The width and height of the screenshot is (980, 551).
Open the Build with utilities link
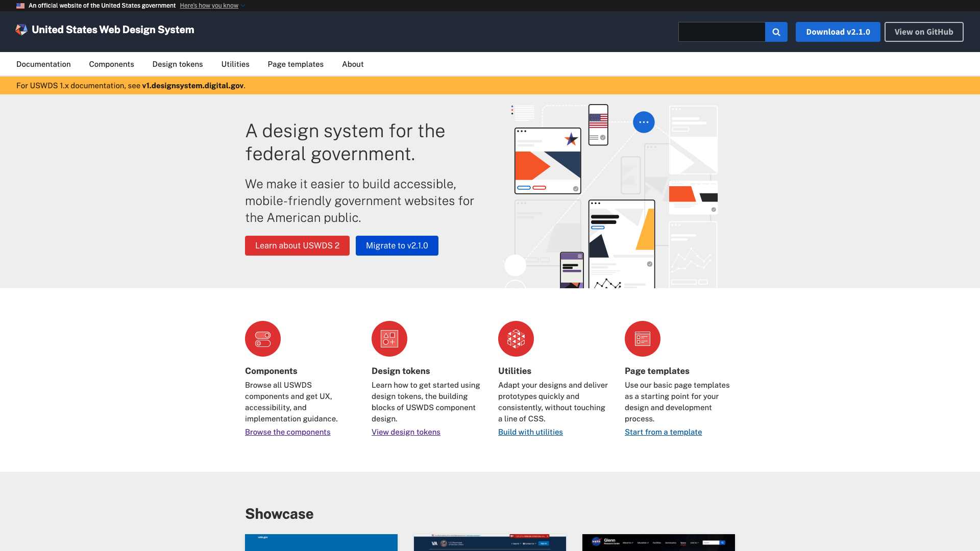[x=530, y=432]
